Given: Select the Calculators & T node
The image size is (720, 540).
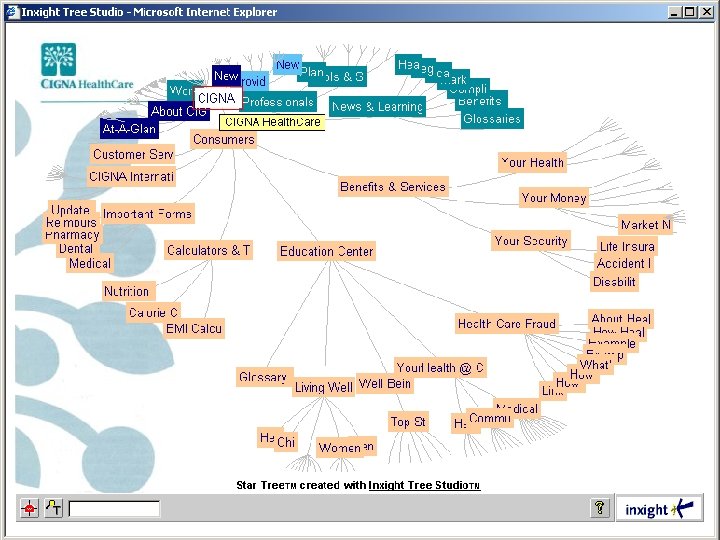Looking at the screenshot, I should point(208,250).
